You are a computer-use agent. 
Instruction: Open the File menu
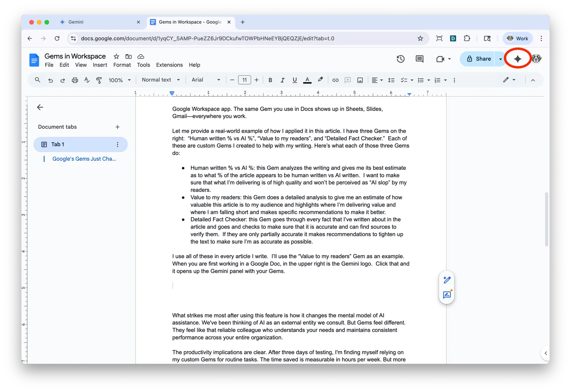pos(49,65)
